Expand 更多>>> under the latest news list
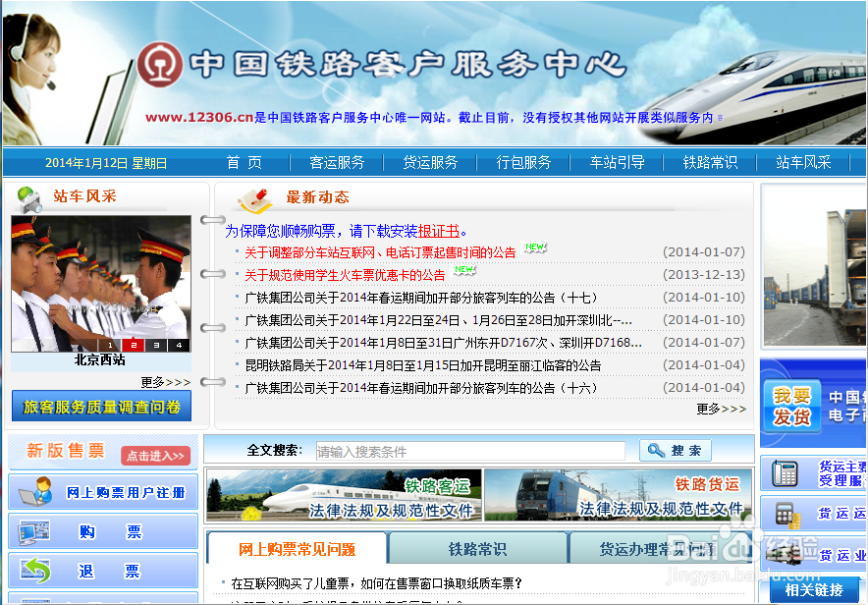This screenshot has width=868, height=605. pyautogui.click(x=722, y=410)
